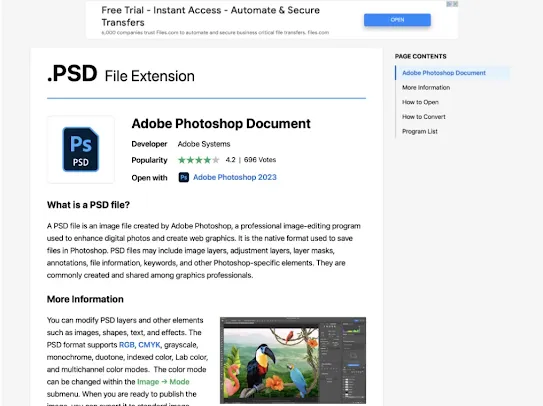Screen dimensions: 543x406
Task: Jump to More Information in page contents
Action: click(x=426, y=88)
